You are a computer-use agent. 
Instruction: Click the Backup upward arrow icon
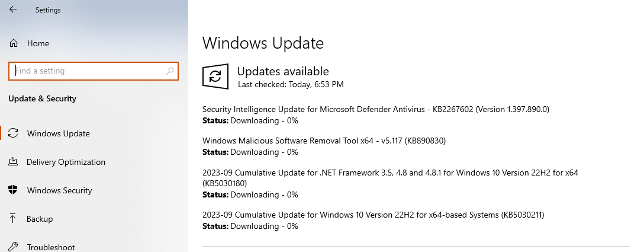tap(13, 218)
